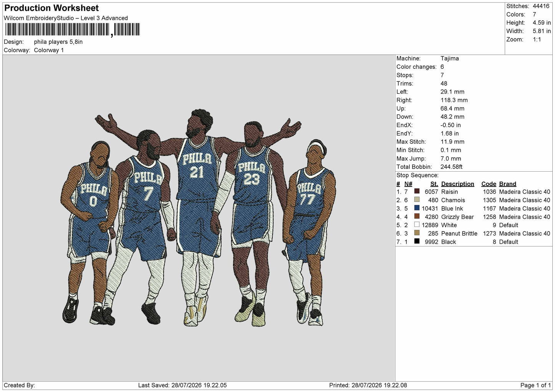Click the EndY value 1.68 in
The image size is (555, 392).
click(450, 134)
